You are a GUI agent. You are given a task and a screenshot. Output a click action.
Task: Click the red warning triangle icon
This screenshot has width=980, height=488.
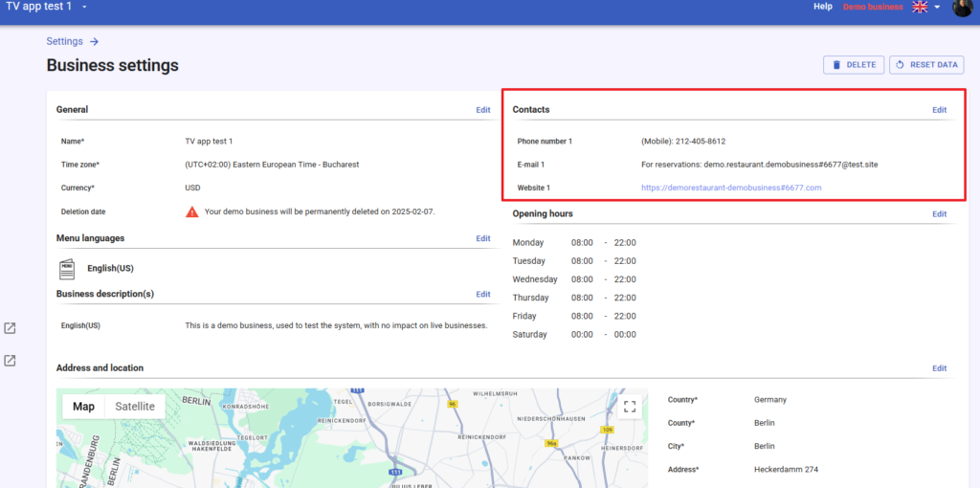pos(191,211)
